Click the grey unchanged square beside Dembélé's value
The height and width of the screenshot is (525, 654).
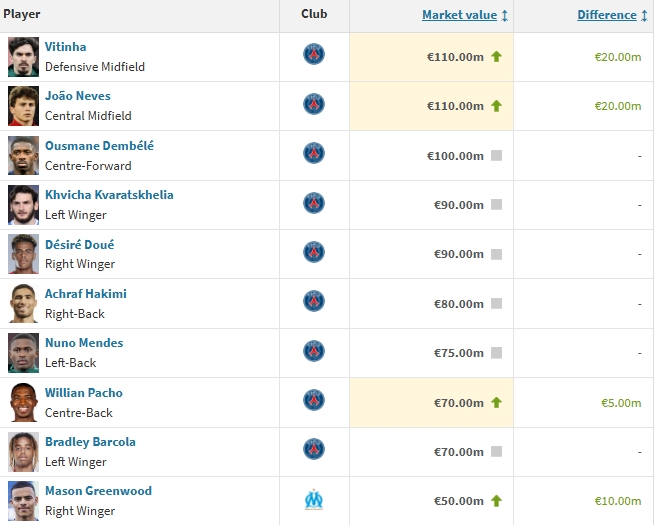coord(496,156)
